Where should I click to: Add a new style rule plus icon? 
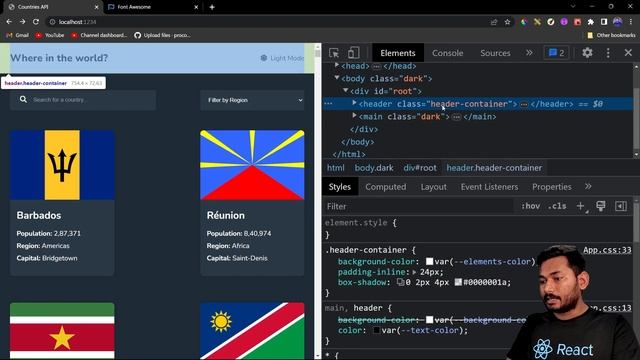coord(580,207)
